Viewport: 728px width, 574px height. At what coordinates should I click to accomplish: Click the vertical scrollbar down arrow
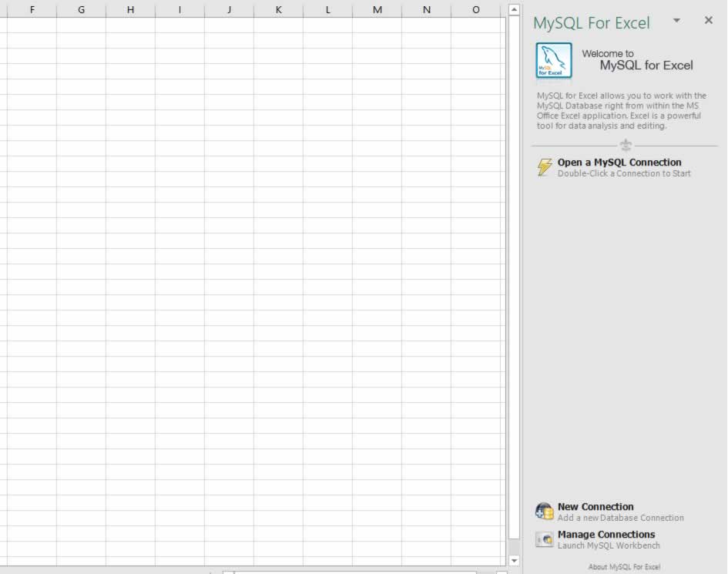(514, 561)
